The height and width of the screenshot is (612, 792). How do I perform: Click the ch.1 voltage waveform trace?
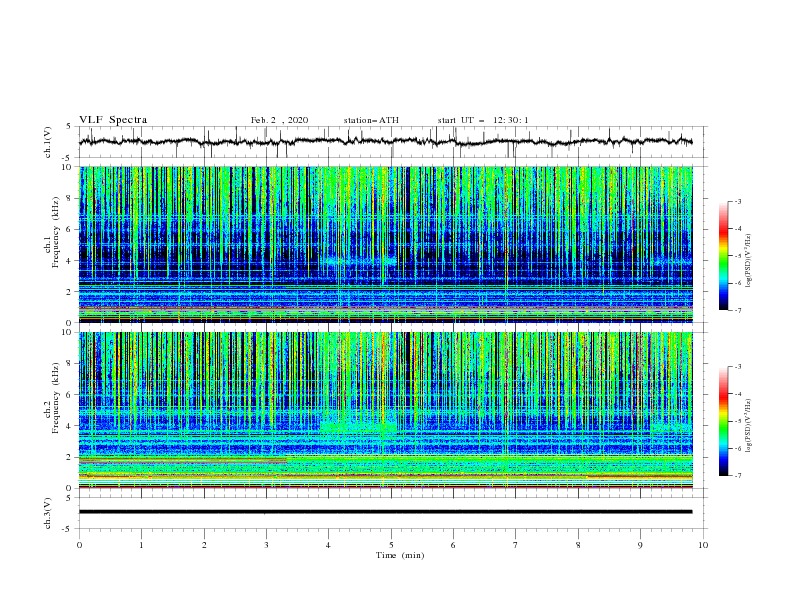click(385, 141)
